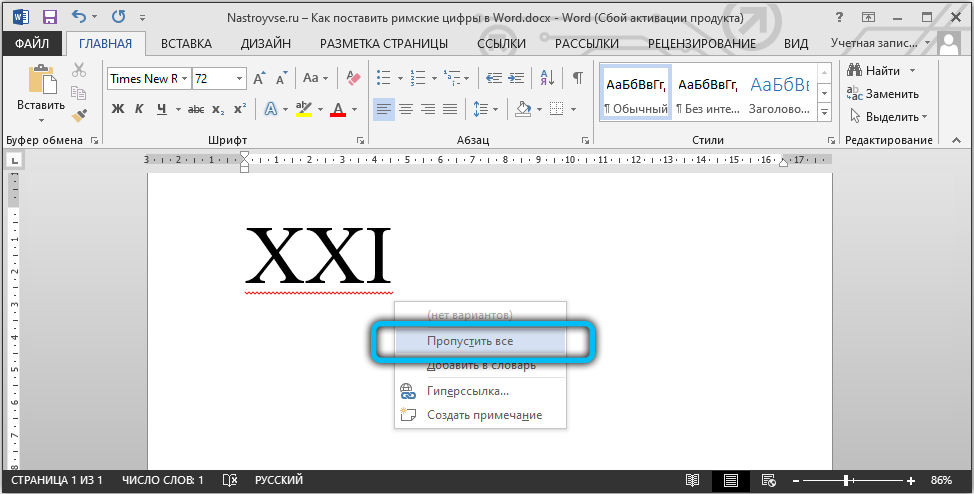Click the Clear Formatting eraser icon
This screenshot has height=494, width=974.
352,78
